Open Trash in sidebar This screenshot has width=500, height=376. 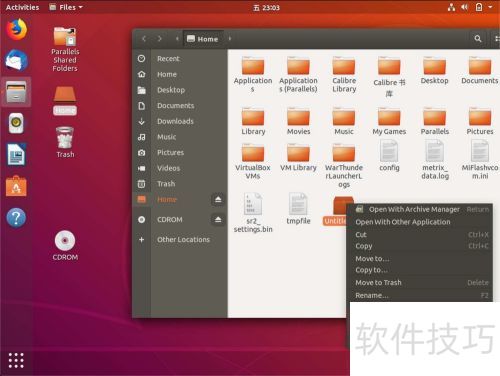[x=180, y=184]
